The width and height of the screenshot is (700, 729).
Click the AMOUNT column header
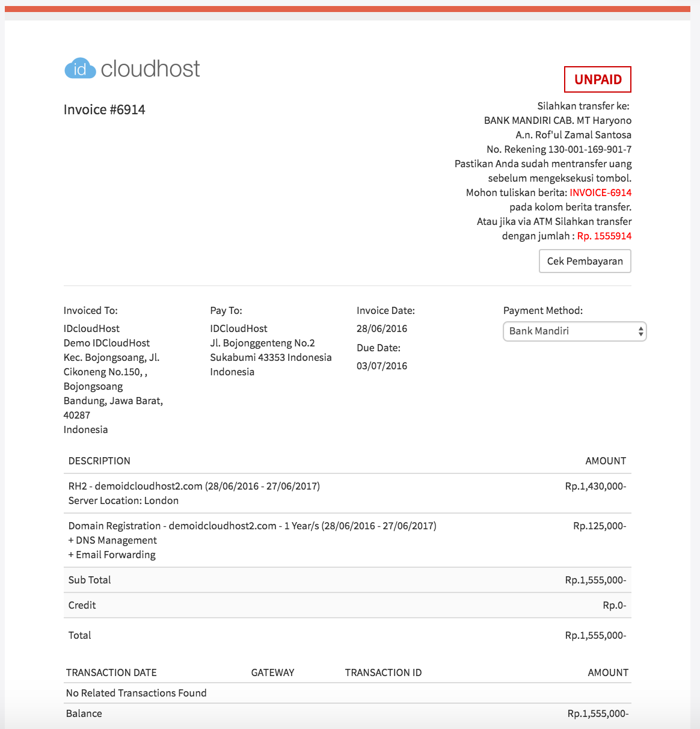coord(605,461)
